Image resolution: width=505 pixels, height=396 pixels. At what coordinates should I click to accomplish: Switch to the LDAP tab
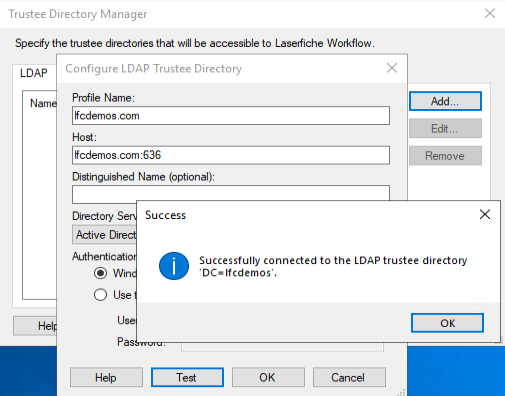(34, 73)
